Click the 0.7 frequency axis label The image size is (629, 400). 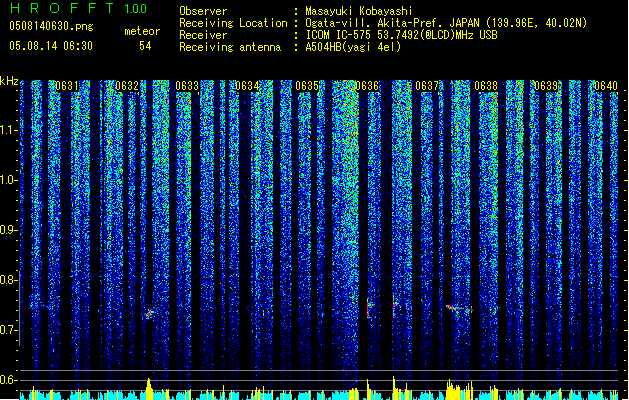pos(8,330)
